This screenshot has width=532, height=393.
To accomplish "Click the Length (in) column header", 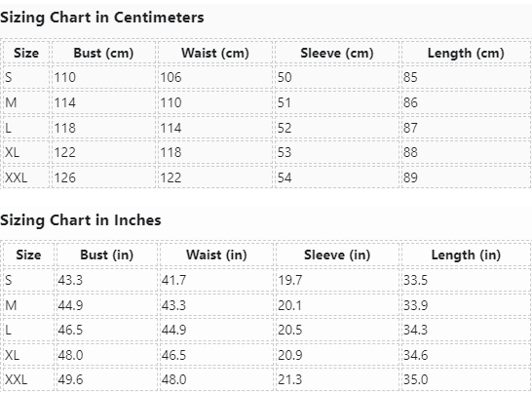I will [466, 255].
